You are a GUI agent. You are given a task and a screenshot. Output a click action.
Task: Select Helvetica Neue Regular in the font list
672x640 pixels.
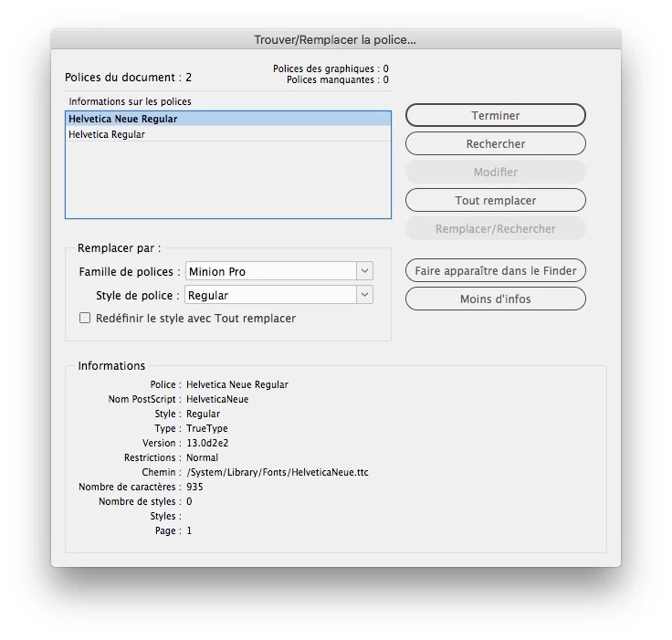[x=228, y=119]
